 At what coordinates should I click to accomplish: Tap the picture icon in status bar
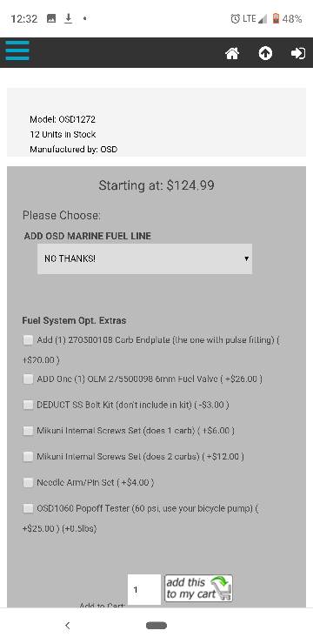(x=51, y=18)
